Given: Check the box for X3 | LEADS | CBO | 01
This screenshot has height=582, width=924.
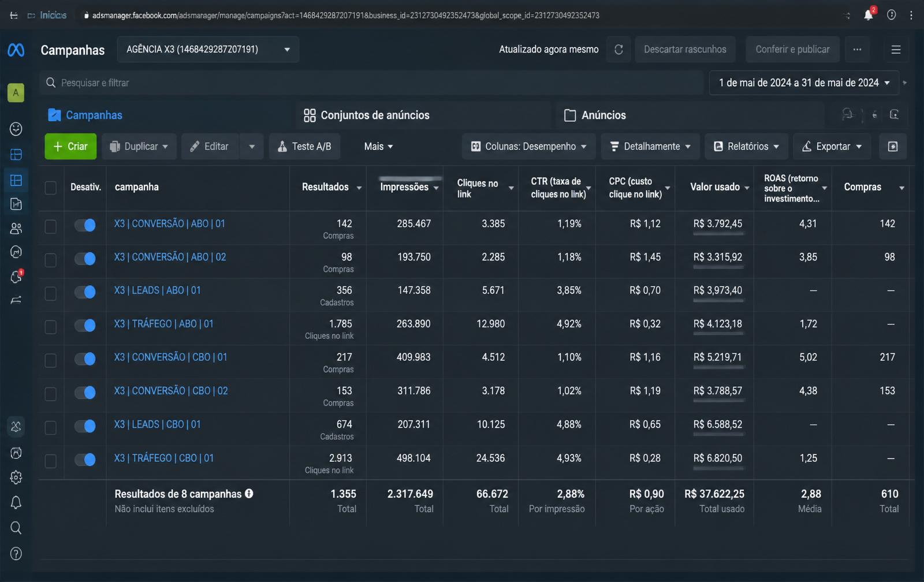Looking at the screenshot, I should pos(51,427).
